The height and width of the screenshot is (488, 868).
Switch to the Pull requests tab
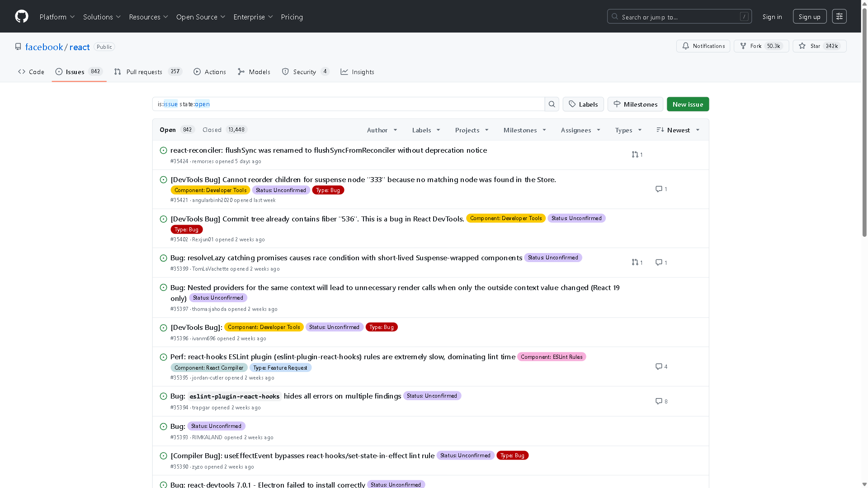coord(144,71)
